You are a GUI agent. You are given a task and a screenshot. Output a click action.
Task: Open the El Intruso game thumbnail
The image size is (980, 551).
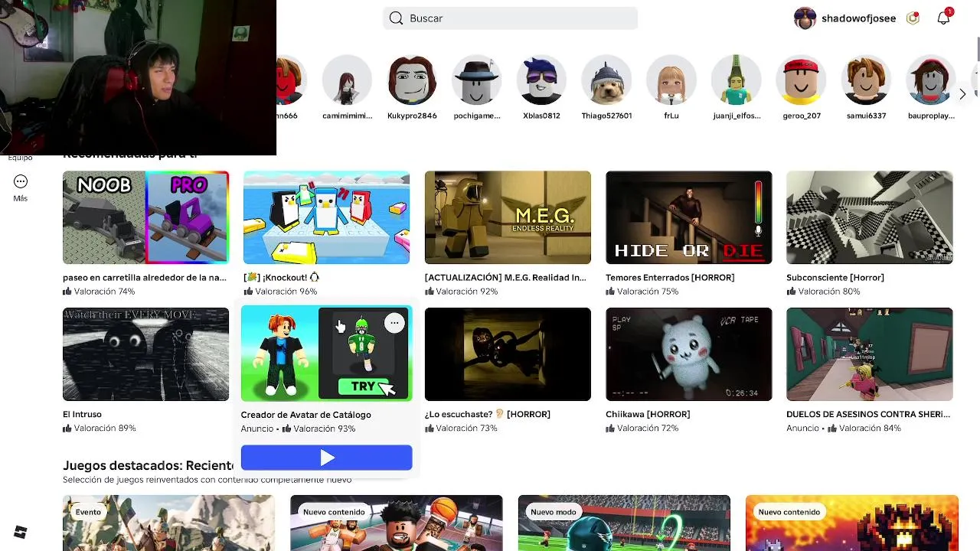pos(145,354)
